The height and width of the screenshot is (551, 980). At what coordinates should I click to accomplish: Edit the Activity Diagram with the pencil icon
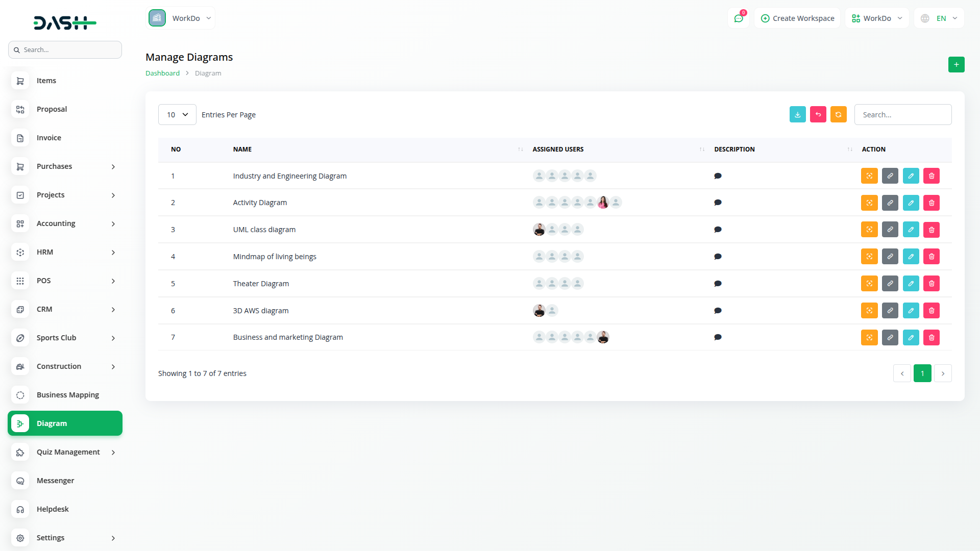pos(911,203)
